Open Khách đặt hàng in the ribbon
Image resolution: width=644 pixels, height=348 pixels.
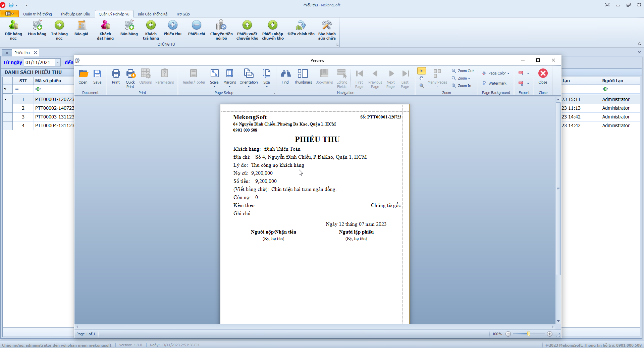(105, 30)
